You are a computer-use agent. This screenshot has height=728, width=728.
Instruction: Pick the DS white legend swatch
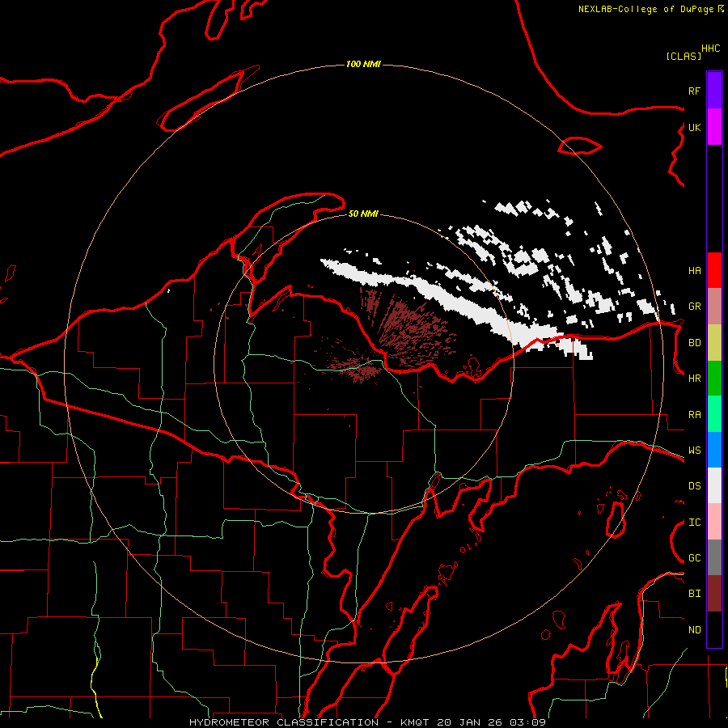point(714,485)
